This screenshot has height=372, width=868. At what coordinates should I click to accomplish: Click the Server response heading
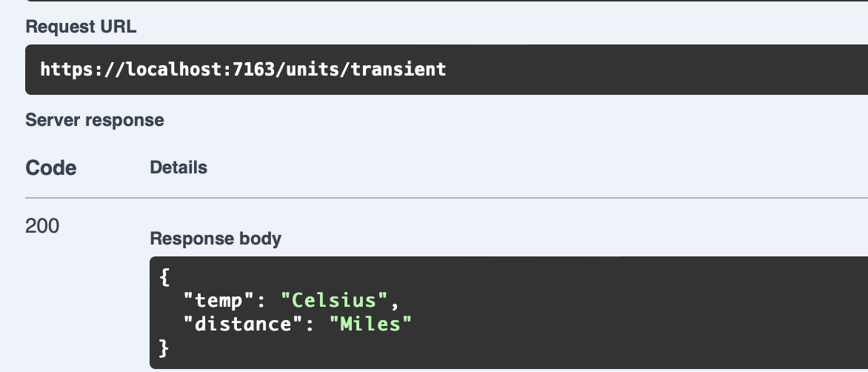coord(95,119)
